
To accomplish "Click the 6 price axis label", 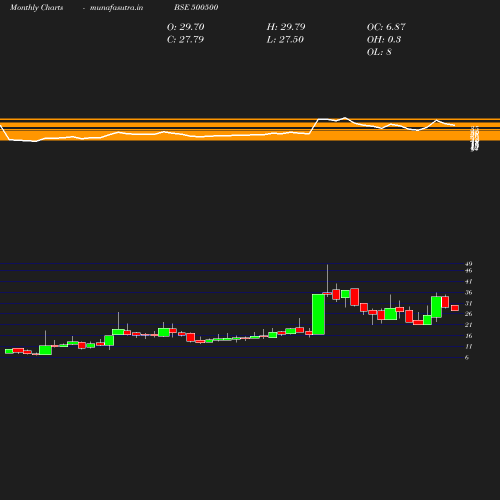I will [x=467, y=357].
